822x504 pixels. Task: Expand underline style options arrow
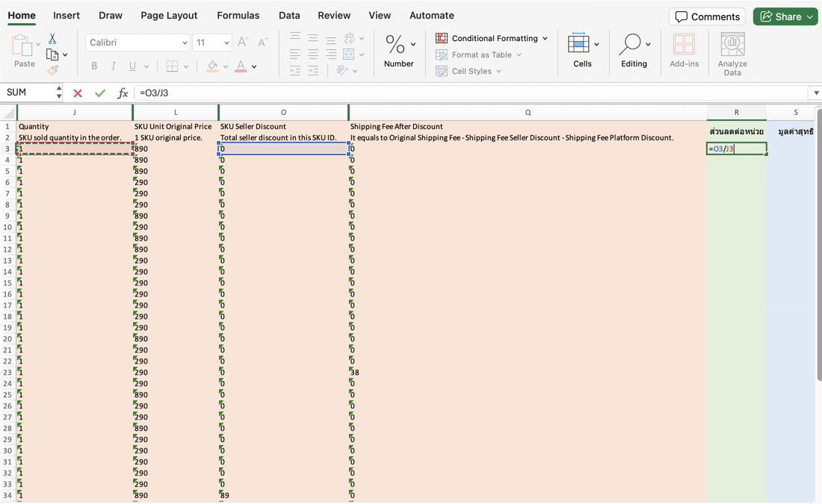(x=146, y=66)
